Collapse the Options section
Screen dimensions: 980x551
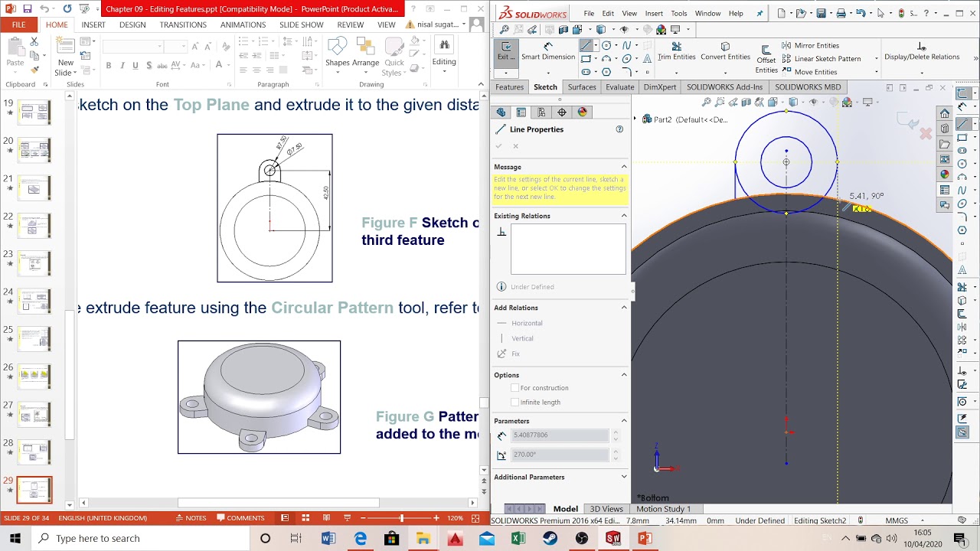click(623, 375)
